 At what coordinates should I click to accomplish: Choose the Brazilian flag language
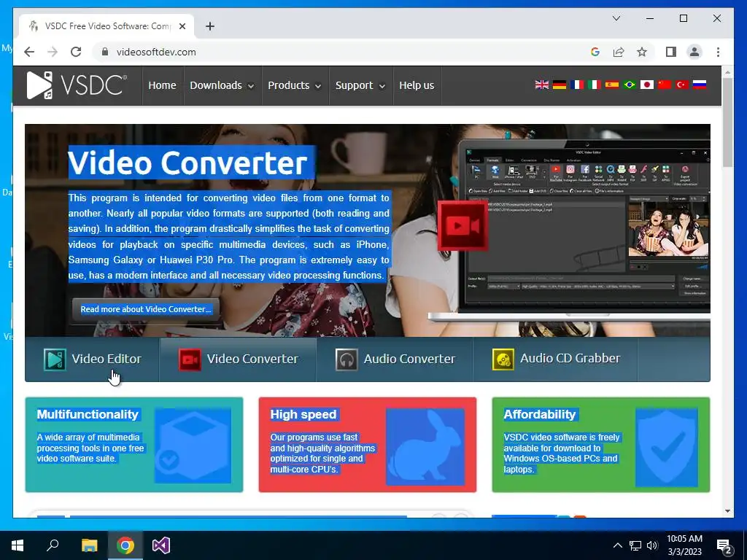pos(630,85)
